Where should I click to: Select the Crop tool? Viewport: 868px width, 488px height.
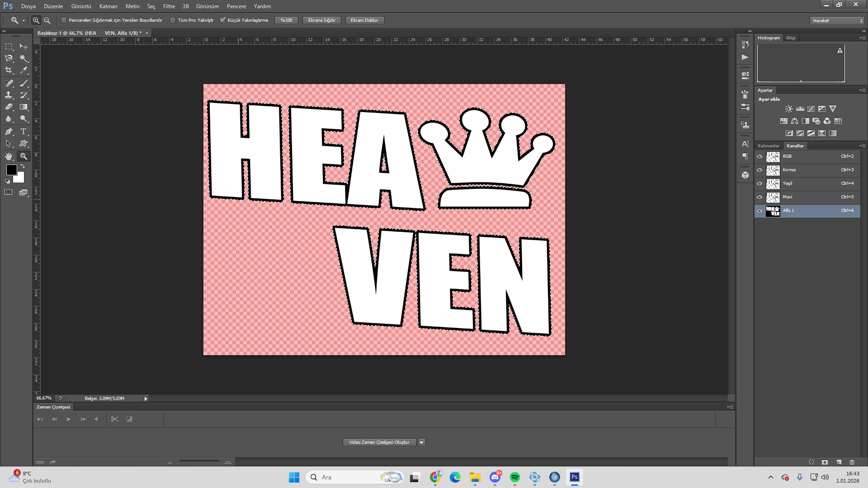[x=9, y=70]
